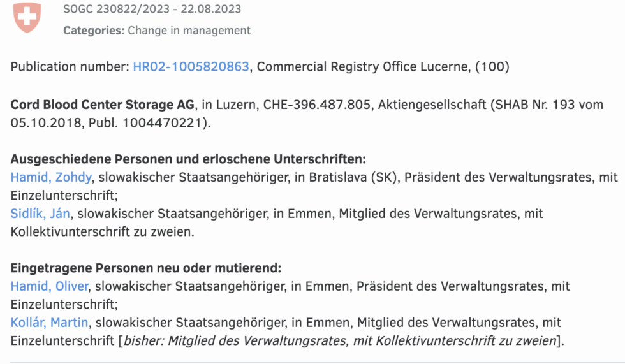625x364 pixels.
Task: Open Hamid, Oliver person link
Action: point(50,287)
